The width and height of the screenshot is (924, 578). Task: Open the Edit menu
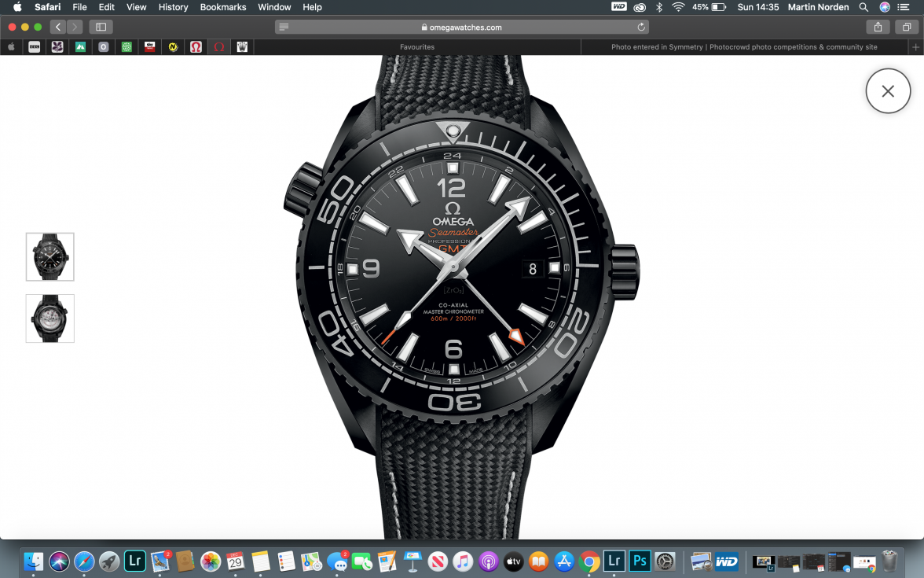point(107,7)
